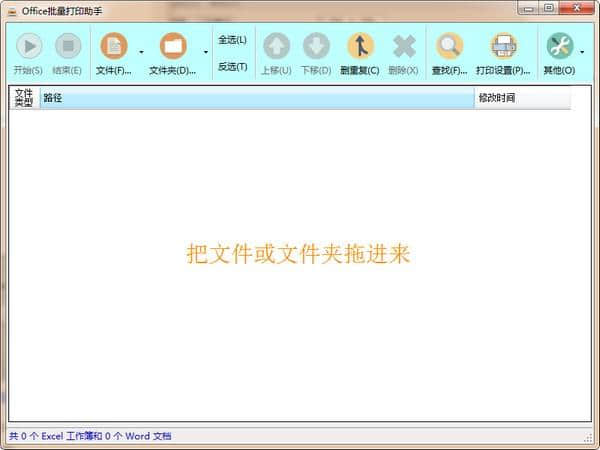
Task: Click the 文件类型 column header
Action: point(24,98)
